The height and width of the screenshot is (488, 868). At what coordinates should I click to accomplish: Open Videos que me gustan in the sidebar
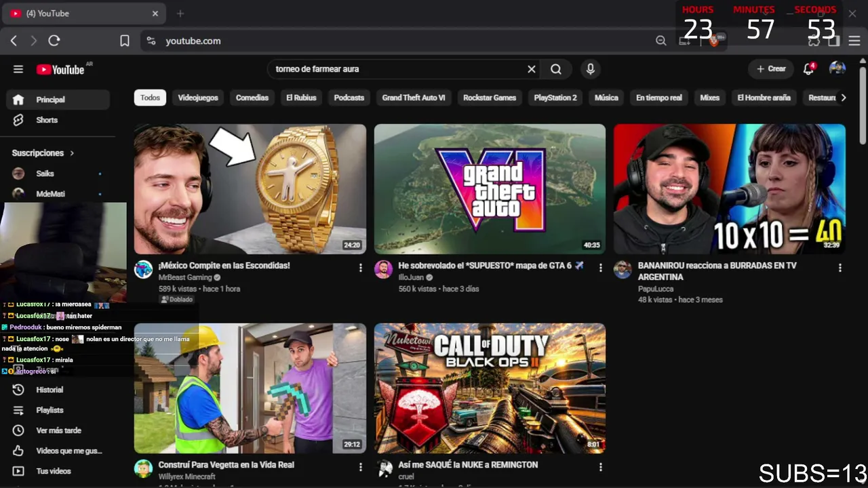tap(58, 451)
